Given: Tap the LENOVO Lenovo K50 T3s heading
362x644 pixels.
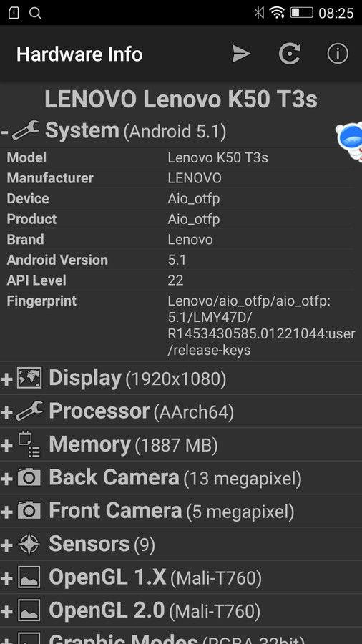Looking at the screenshot, I should [x=181, y=99].
